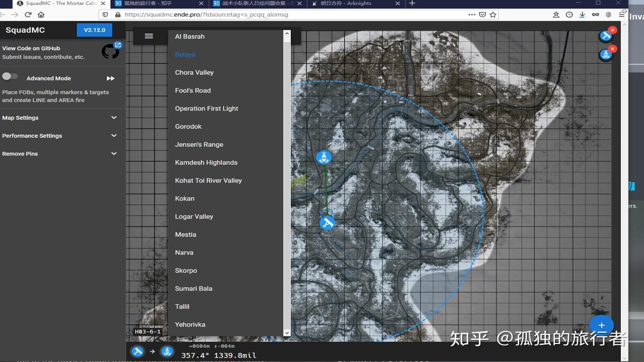644x362 pixels.
Task: Click the blue plus add button
Action: [601, 325]
